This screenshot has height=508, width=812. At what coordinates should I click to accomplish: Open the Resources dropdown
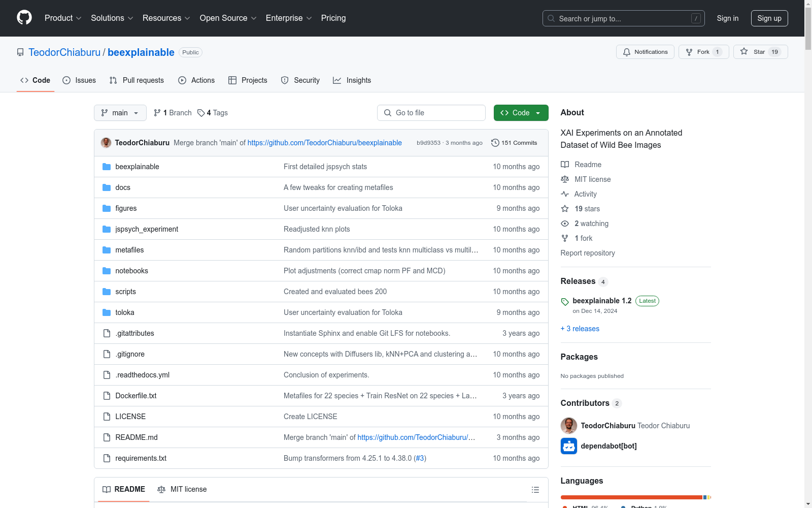pyautogui.click(x=166, y=18)
